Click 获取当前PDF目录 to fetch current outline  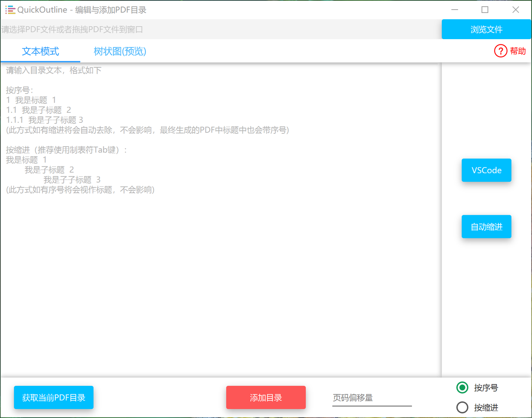click(54, 397)
